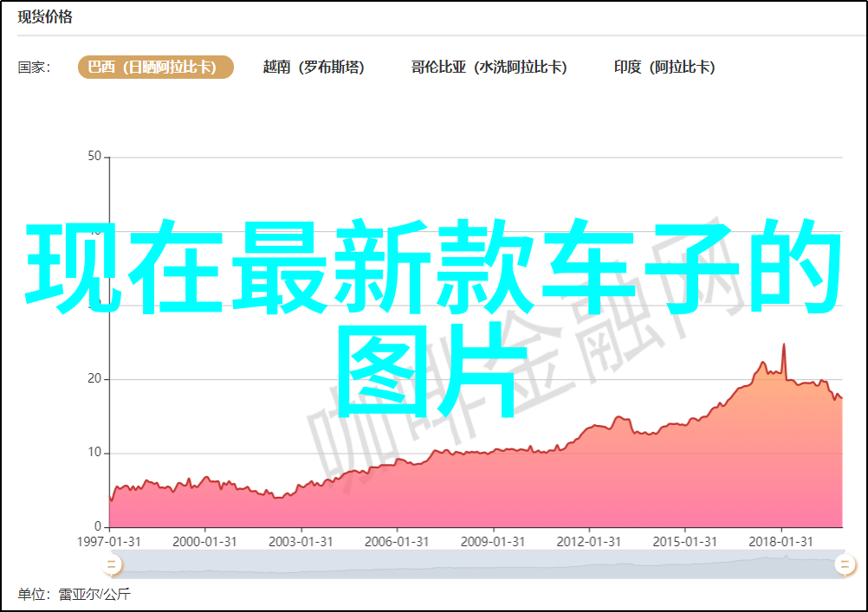This screenshot has width=868, height=612.
Task: Click the 2003-01-31 axis label
Action: pos(301,541)
